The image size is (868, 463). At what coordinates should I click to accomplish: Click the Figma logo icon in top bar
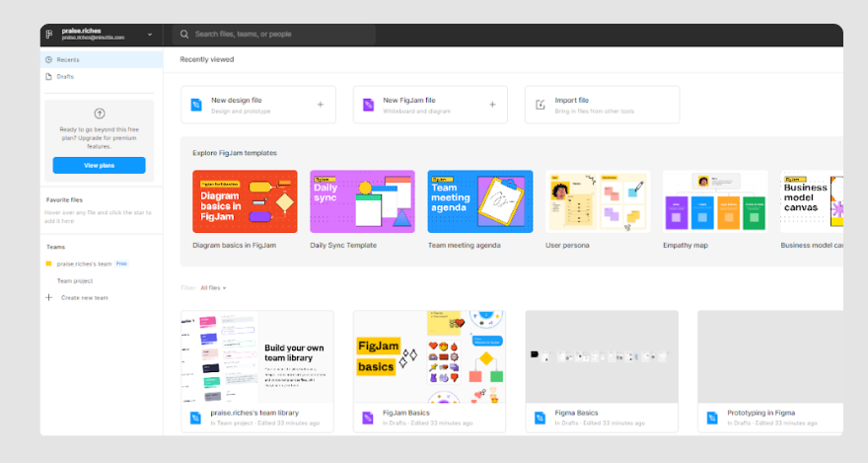point(49,35)
